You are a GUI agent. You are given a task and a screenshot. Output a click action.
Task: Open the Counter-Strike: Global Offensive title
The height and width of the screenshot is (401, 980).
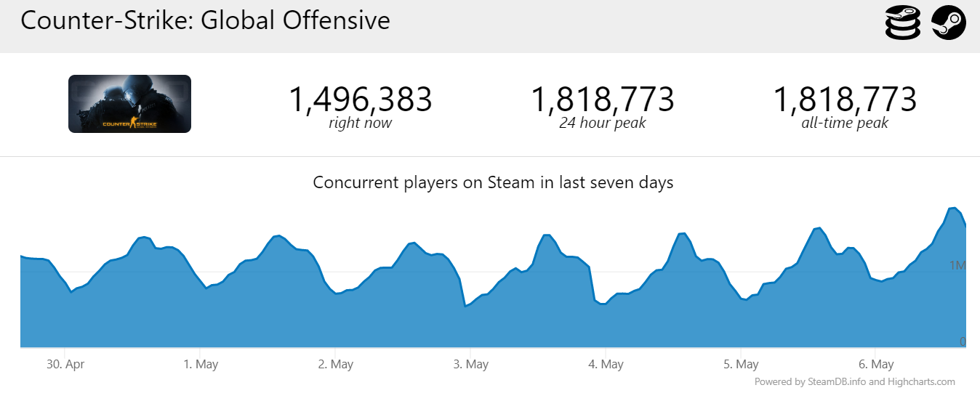tap(205, 20)
